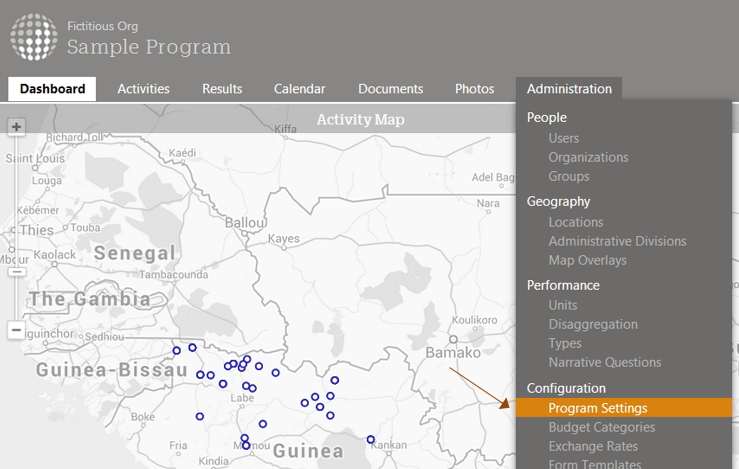Click the Activity Map header
The height and width of the screenshot is (469, 739).
tap(361, 120)
